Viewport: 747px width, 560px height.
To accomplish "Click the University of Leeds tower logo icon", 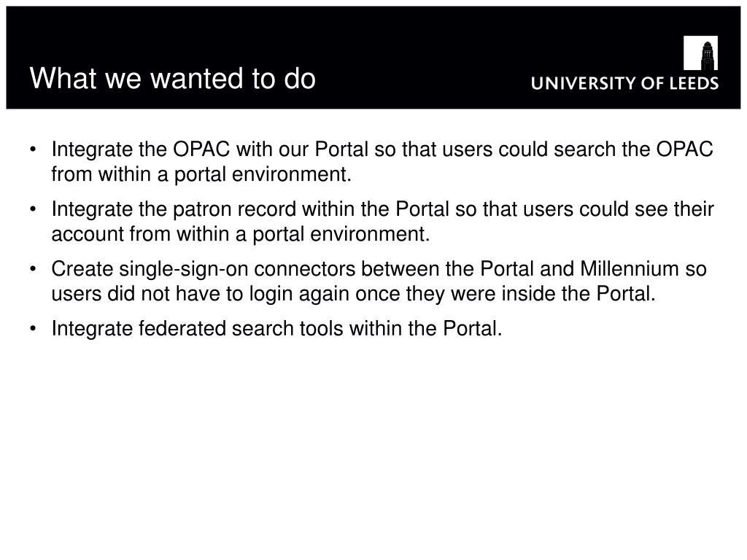I will coord(700,52).
